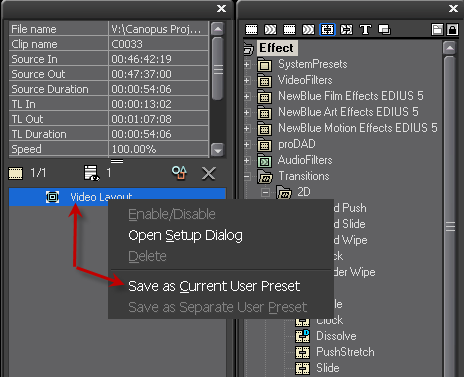Expand NewBlue Motion Effects EDIUS 5
Viewport: 464px width, 377px height.
(247, 128)
